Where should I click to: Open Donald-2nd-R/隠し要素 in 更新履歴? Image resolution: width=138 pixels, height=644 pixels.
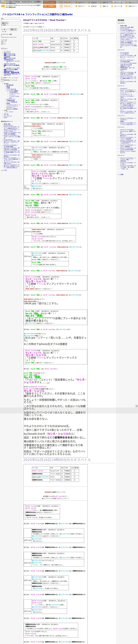coord(127,27)
